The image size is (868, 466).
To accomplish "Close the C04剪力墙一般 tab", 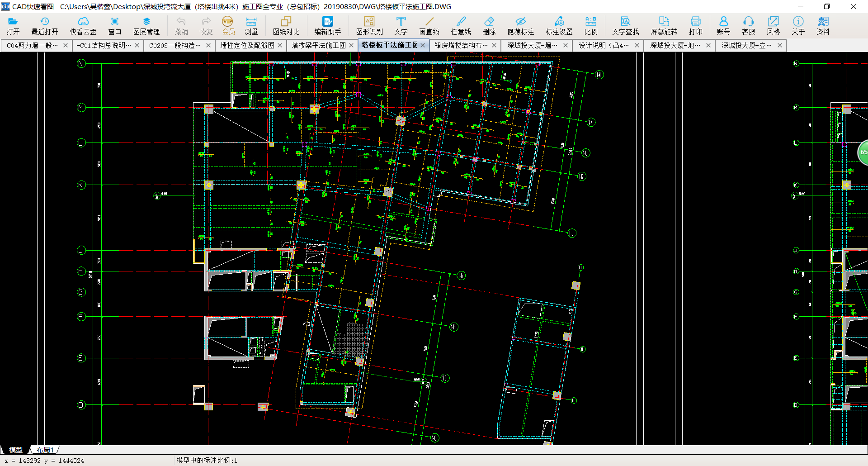I will [x=66, y=45].
